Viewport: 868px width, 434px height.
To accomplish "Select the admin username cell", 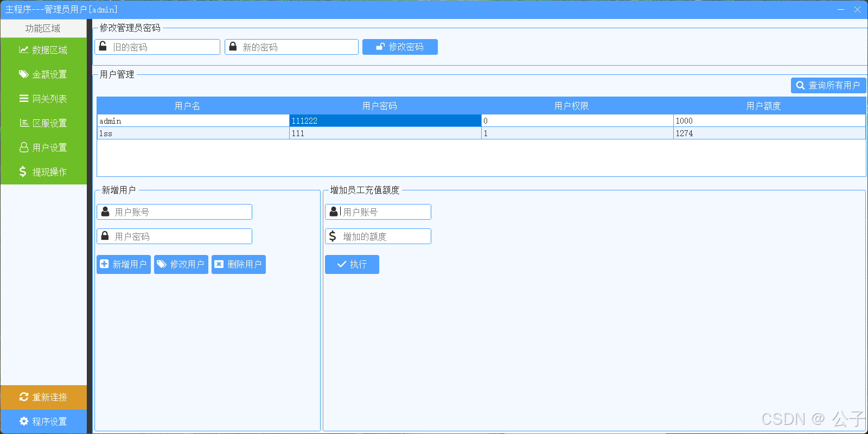I will [x=193, y=120].
